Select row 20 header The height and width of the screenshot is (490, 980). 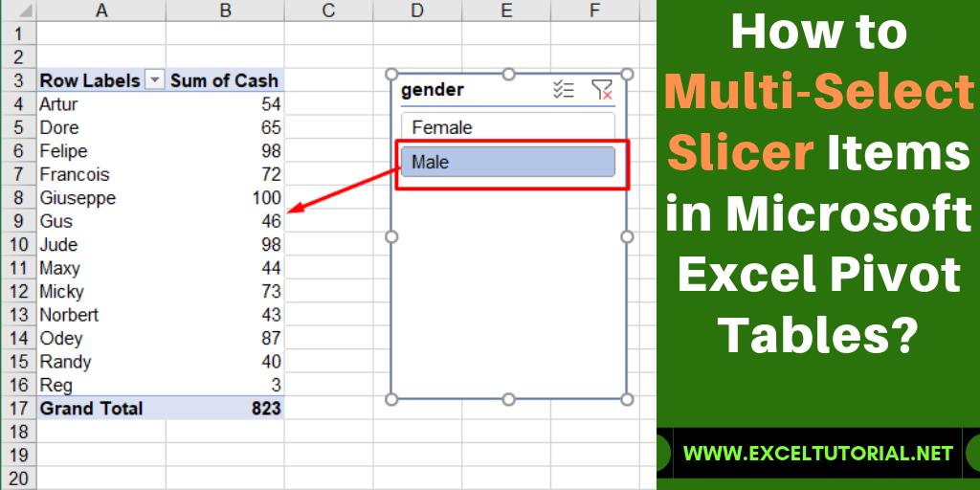coord(18,479)
